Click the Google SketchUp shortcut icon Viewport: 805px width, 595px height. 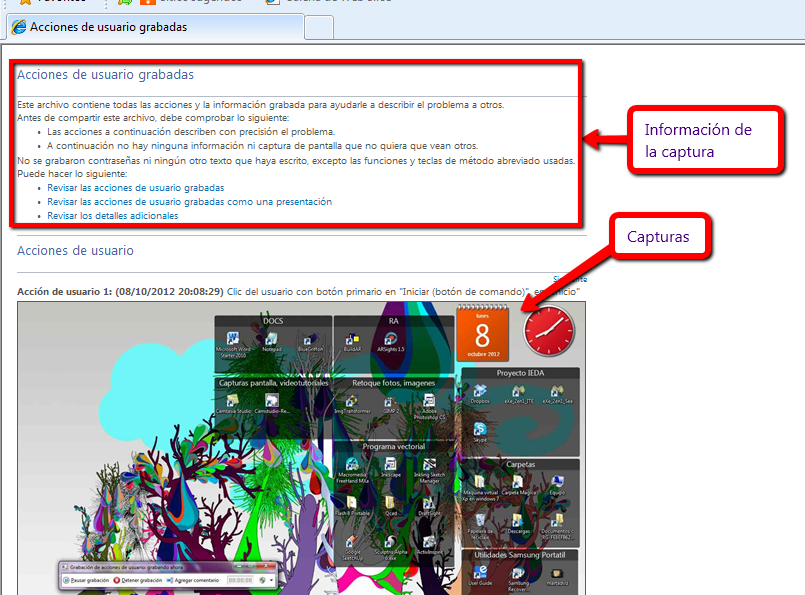(352, 542)
